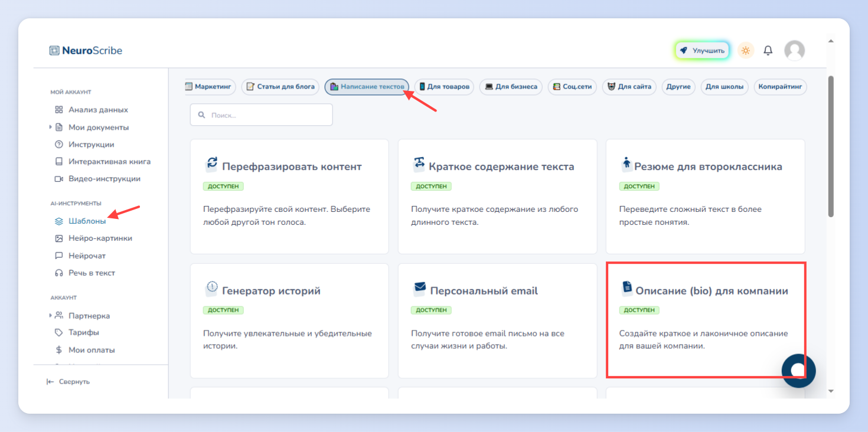Select the Для бизнеса tab
Screen dimensions: 868x432
(x=511, y=87)
